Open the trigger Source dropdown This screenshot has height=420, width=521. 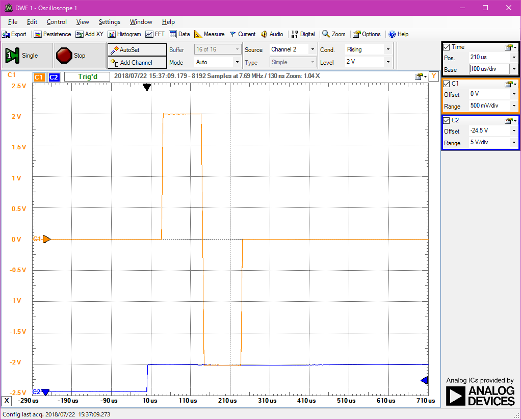[x=293, y=49]
